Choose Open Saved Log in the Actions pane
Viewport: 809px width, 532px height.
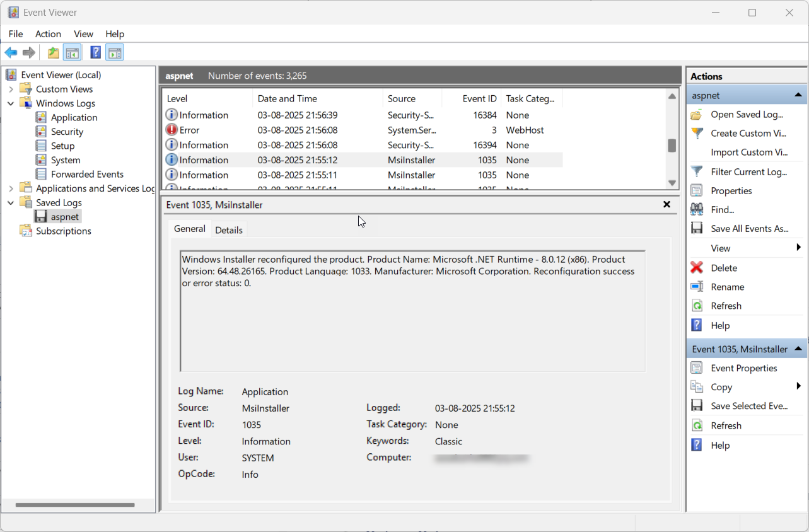(747, 114)
